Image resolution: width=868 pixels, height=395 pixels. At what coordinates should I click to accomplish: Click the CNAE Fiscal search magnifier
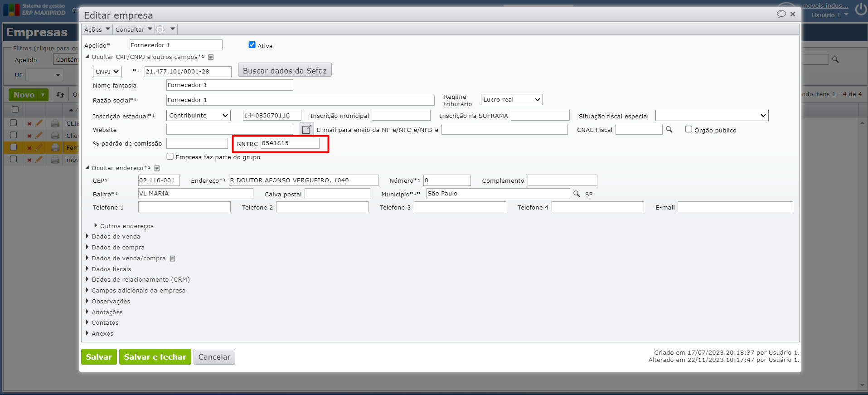669,130
